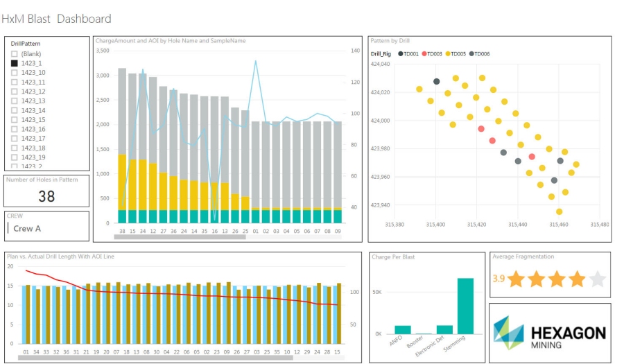Screen dimensions: 624x364
Task: Click the Stemming bar in Charge Per Blast
Action: click(465, 306)
